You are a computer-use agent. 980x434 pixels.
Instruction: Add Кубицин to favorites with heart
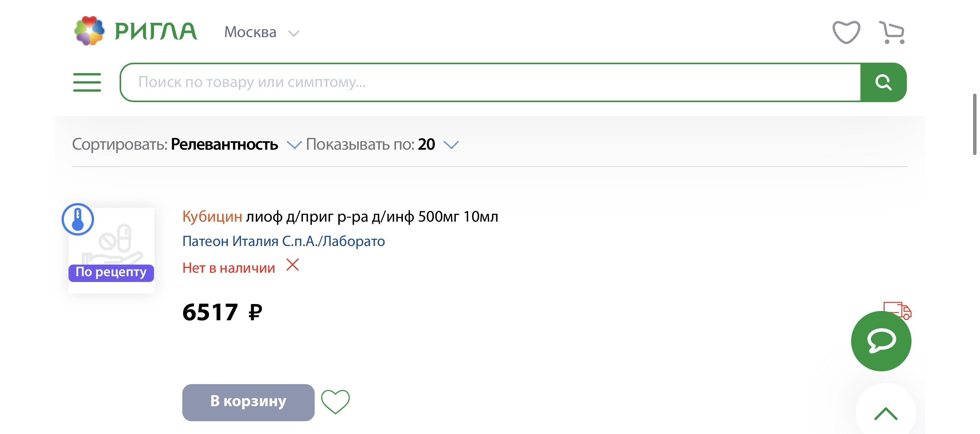coord(335,402)
